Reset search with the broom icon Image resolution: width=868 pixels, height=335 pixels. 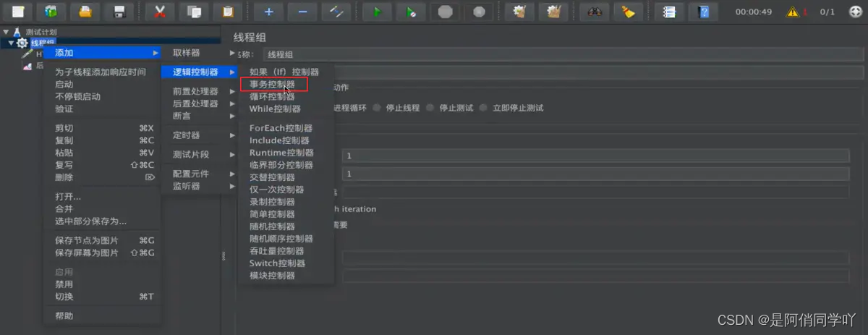[x=628, y=12]
